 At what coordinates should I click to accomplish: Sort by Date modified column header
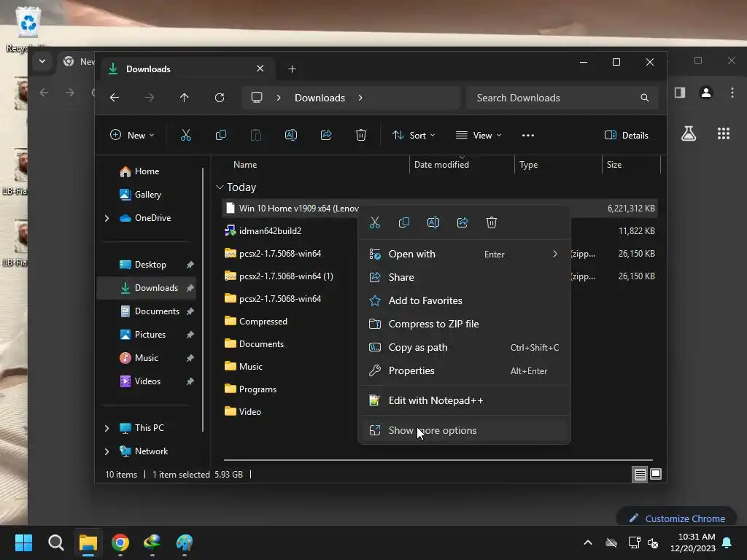(441, 165)
